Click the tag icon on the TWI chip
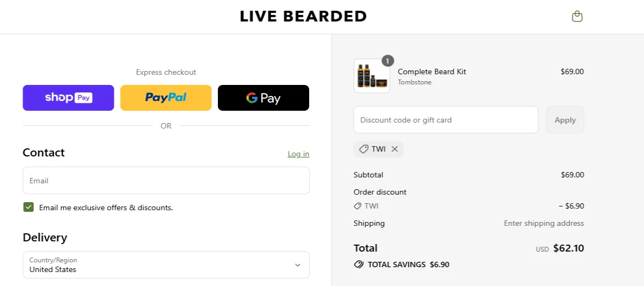This screenshot has height=286, width=644. pos(363,149)
